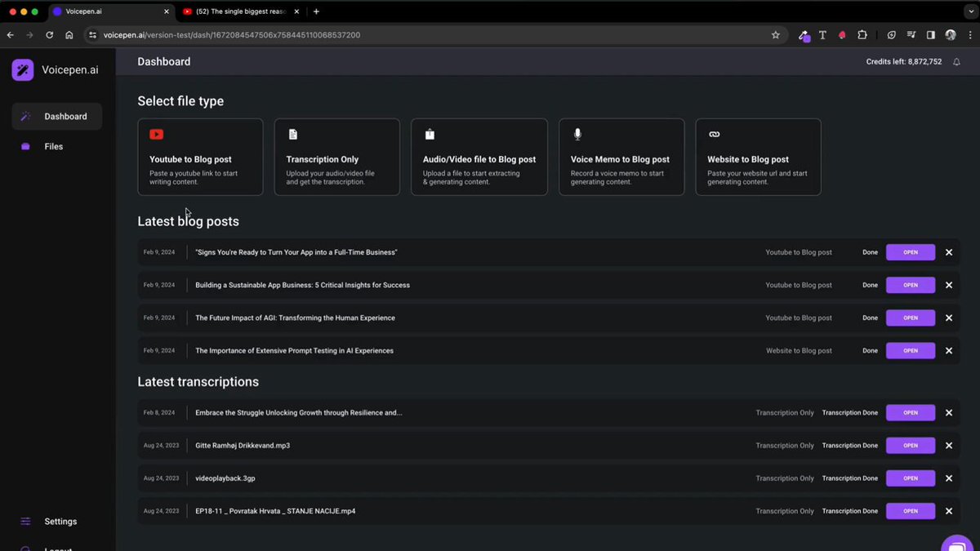This screenshot has height=551, width=980.
Task: Choose the Transcription Only card
Action: pos(336,157)
